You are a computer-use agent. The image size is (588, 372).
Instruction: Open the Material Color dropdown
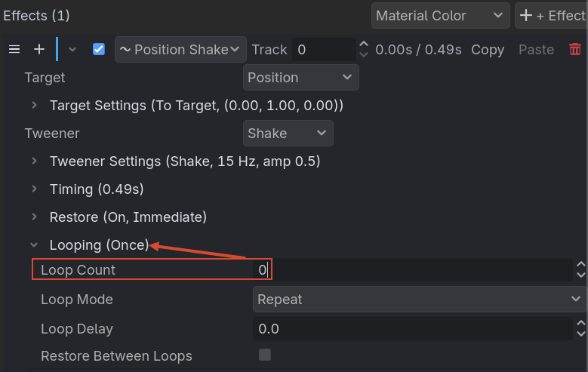(440, 15)
